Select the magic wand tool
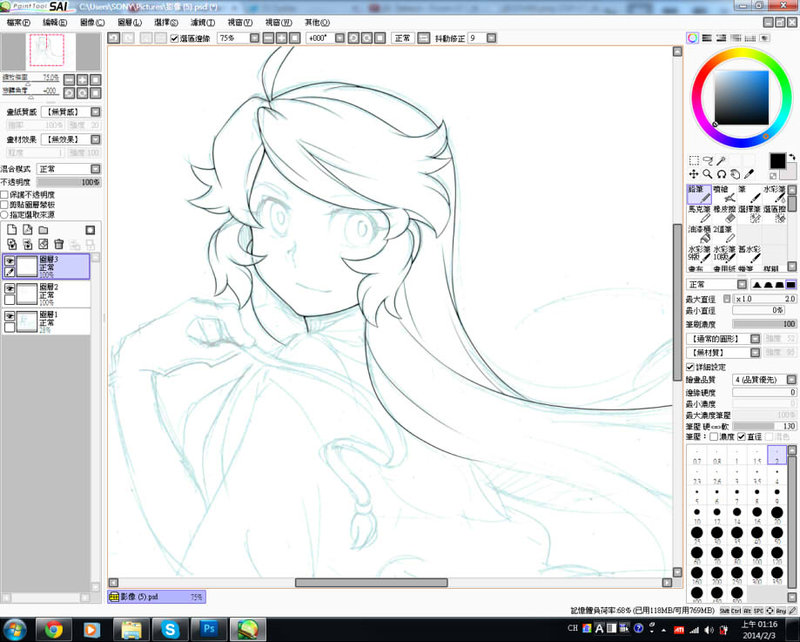 721,161
